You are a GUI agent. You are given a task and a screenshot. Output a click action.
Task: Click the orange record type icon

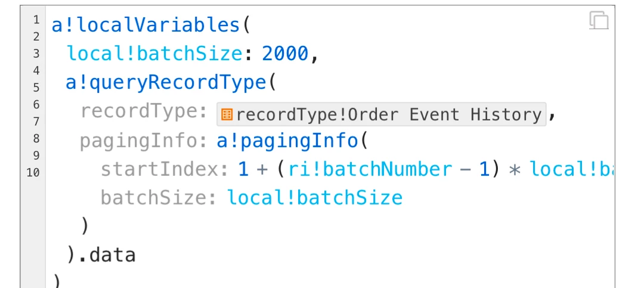click(x=227, y=114)
